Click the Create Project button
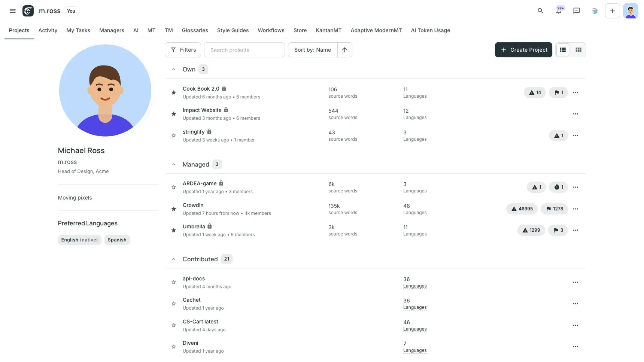Viewport: 644px width, 362px height. point(523,50)
